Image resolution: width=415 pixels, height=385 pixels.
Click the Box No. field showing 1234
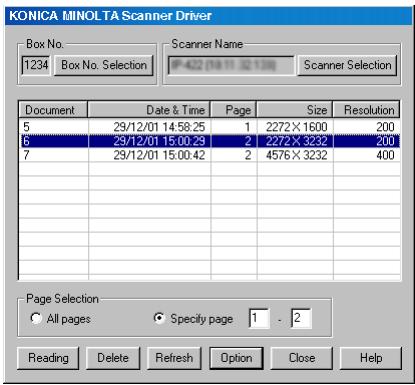tap(36, 65)
